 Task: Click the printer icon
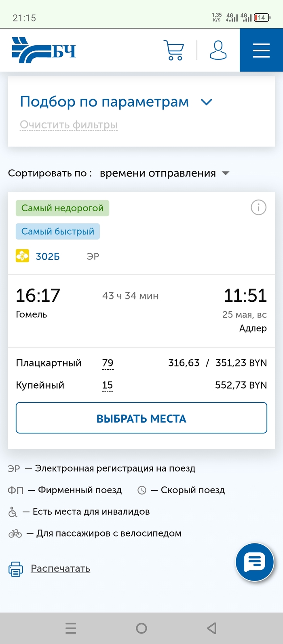click(x=15, y=569)
